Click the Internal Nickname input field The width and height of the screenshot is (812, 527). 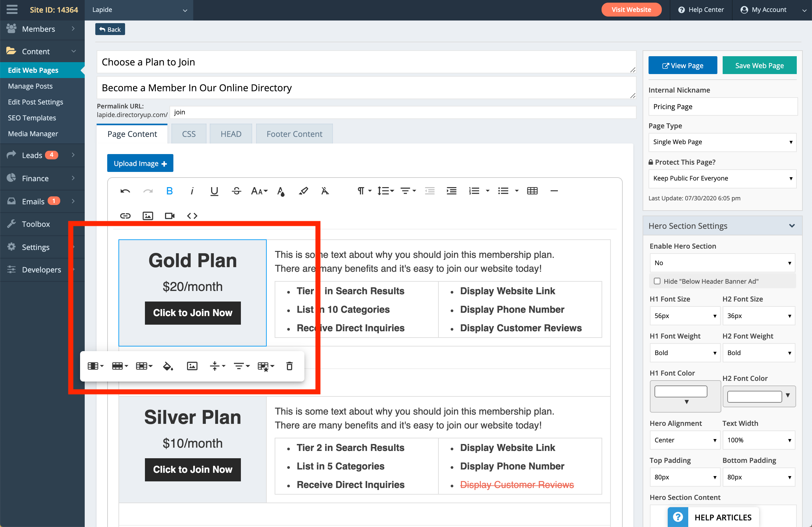click(x=722, y=107)
